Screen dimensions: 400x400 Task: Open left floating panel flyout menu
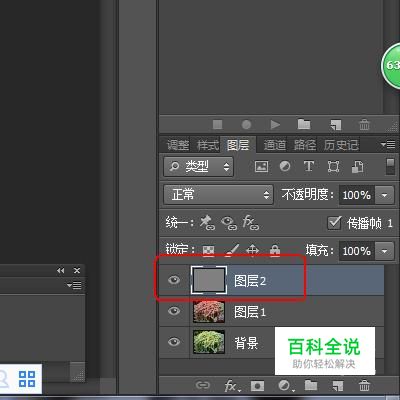[74, 285]
